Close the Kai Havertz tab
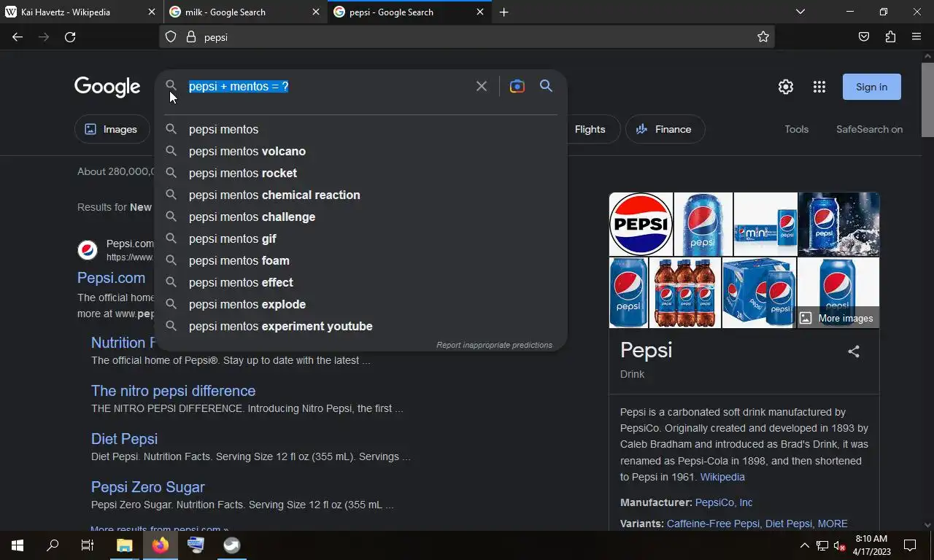Screen dimensions: 934x560 [152, 12]
